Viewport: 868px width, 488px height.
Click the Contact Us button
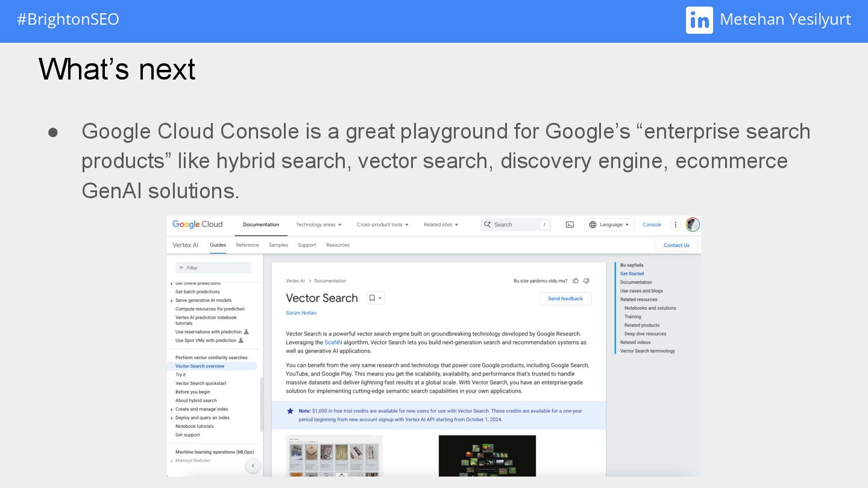point(676,245)
